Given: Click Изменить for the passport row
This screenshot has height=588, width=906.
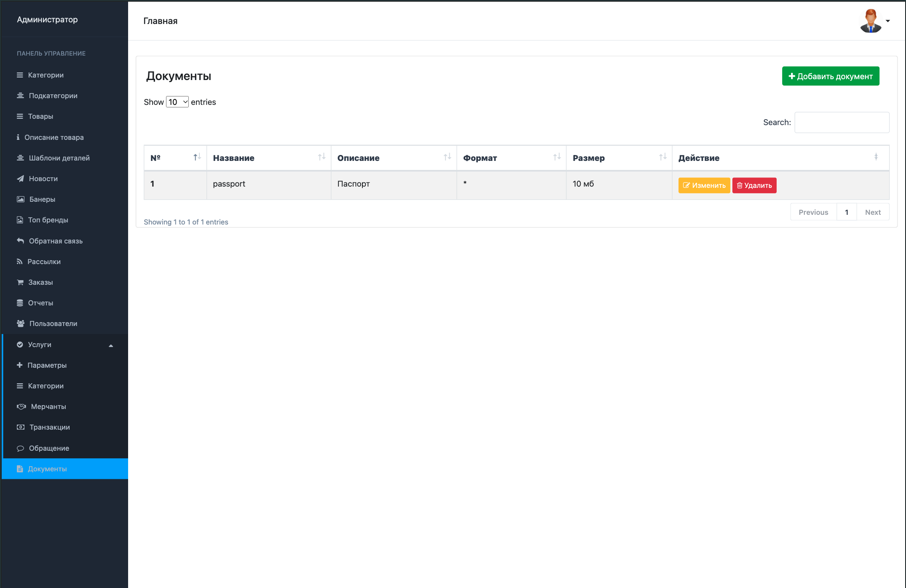Looking at the screenshot, I should click(x=704, y=185).
